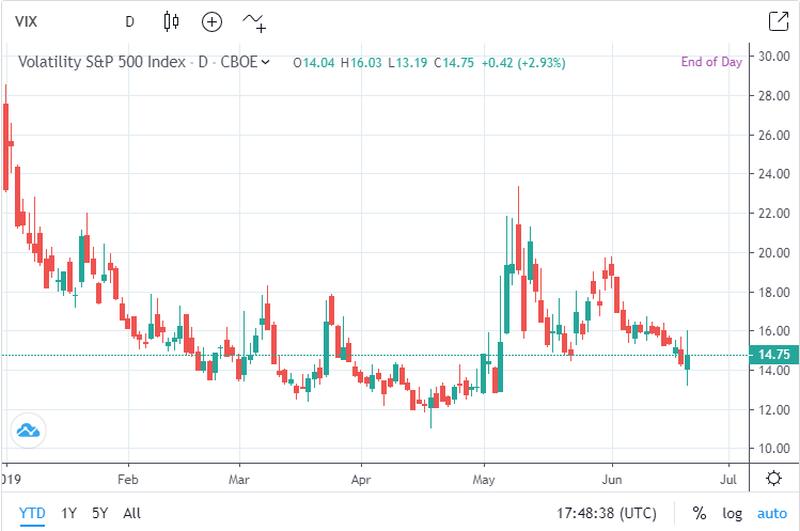Click the 14.75 current price label
Image resolution: width=800 pixels, height=531 pixels.
pos(774,355)
